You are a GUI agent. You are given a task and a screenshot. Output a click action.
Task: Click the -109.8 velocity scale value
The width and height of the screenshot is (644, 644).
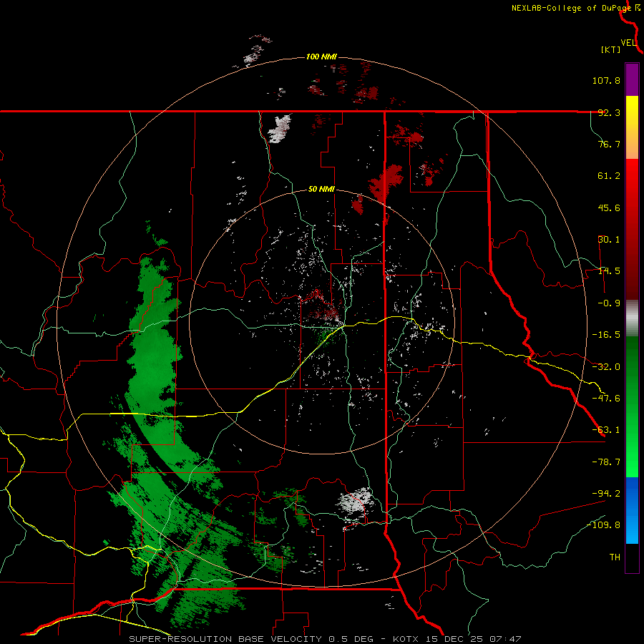coord(603,525)
